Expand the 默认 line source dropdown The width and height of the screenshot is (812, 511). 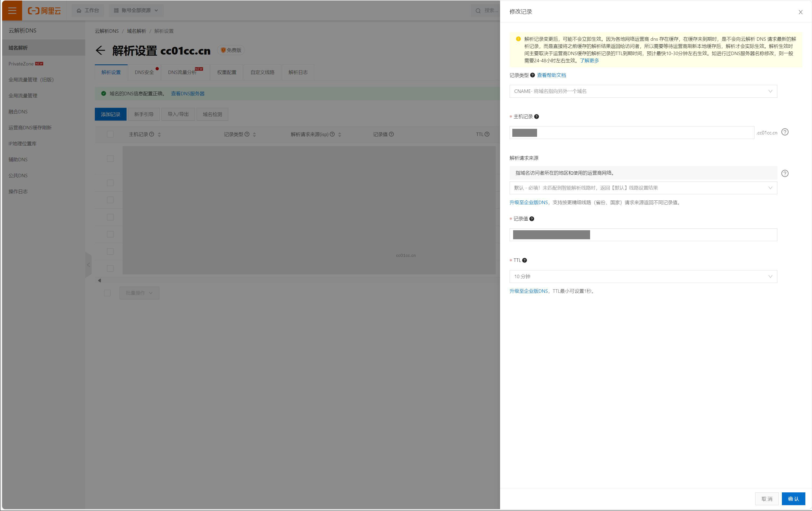pos(643,188)
